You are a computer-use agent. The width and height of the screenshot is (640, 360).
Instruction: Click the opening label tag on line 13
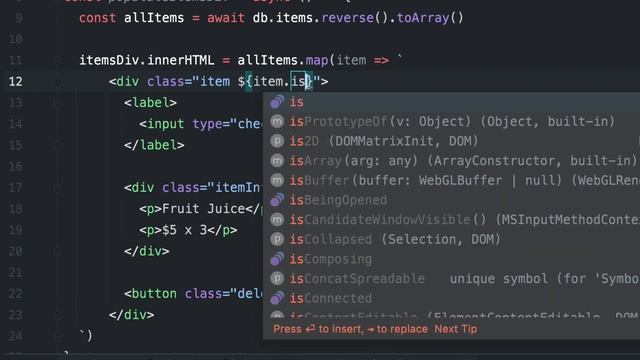[151, 103]
